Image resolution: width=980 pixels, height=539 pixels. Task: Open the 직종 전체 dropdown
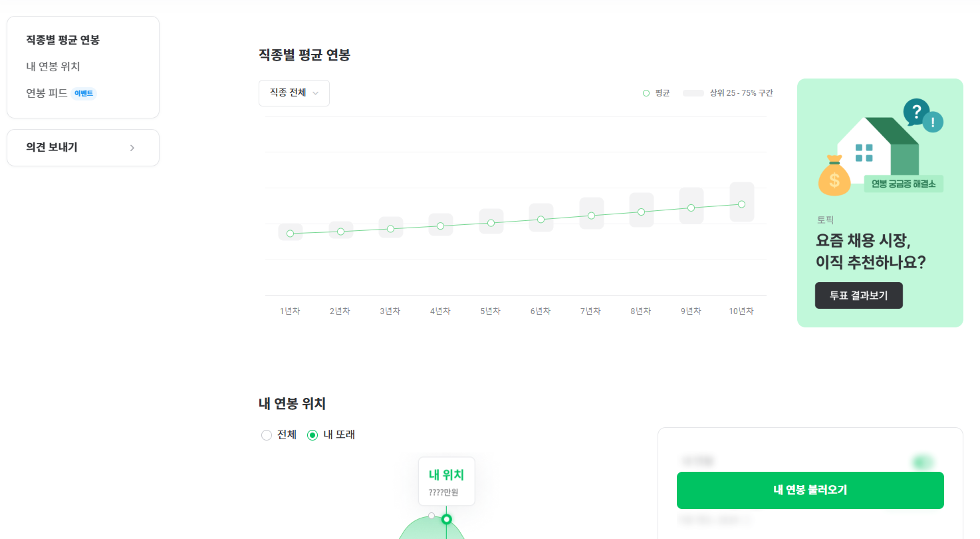coord(294,93)
